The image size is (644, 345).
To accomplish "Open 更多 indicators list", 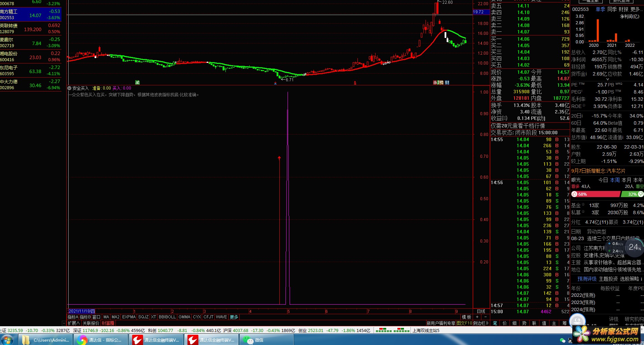I will click(x=234, y=317).
